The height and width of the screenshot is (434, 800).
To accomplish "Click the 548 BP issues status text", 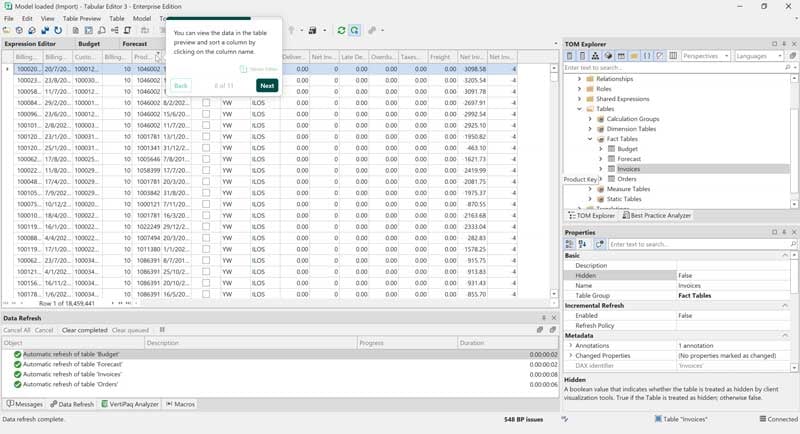I will pos(523,419).
